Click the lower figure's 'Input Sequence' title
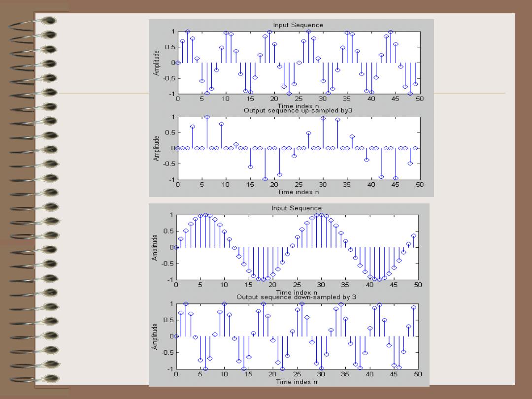Image resolution: width=532 pixels, height=399 pixels. [296, 208]
